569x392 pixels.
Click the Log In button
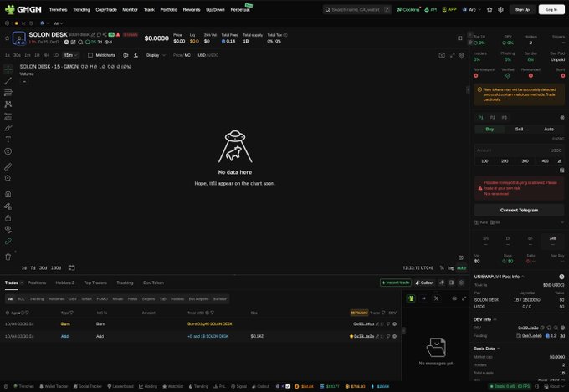coord(551,10)
